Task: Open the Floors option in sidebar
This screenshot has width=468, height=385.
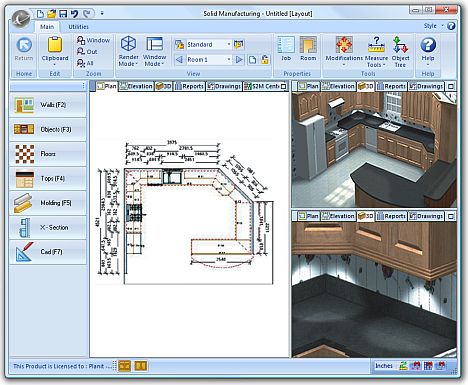Action: (48, 154)
